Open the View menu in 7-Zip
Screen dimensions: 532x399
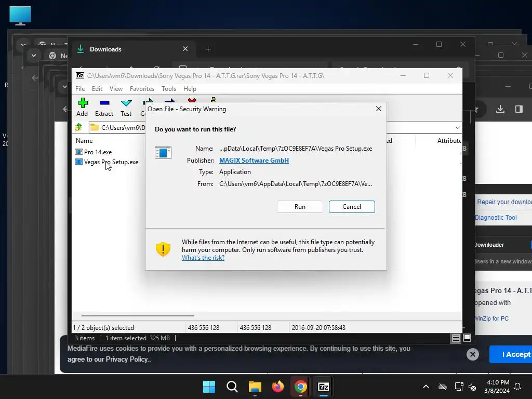click(116, 88)
